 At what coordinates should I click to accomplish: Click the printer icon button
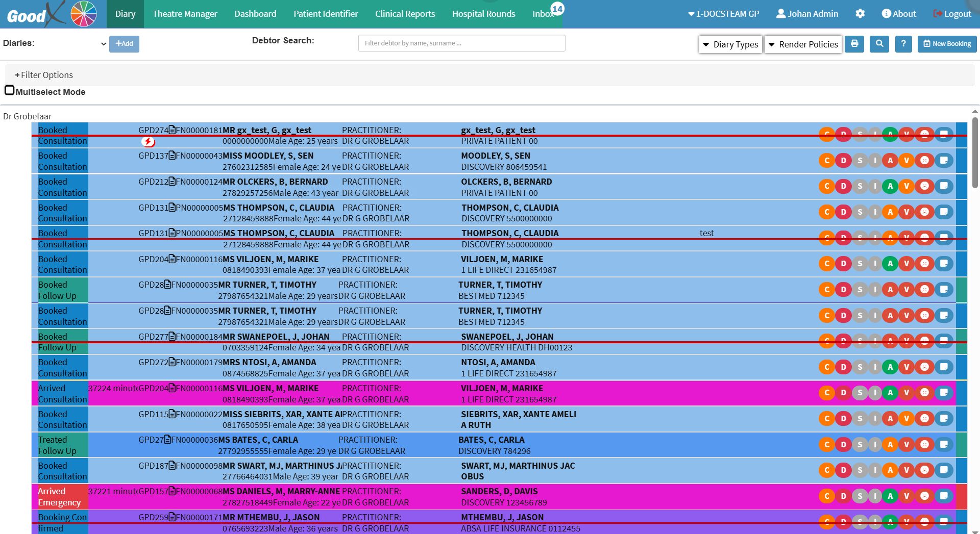pyautogui.click(x=854, y=44)
